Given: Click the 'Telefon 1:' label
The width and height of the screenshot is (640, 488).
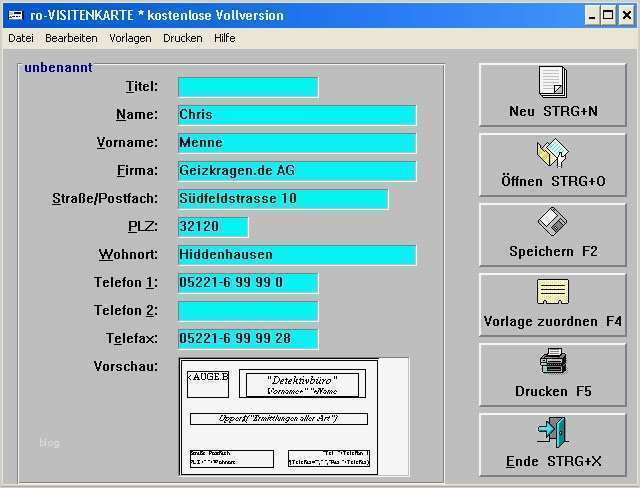Looking at the screenshot, I should [126, 282].
